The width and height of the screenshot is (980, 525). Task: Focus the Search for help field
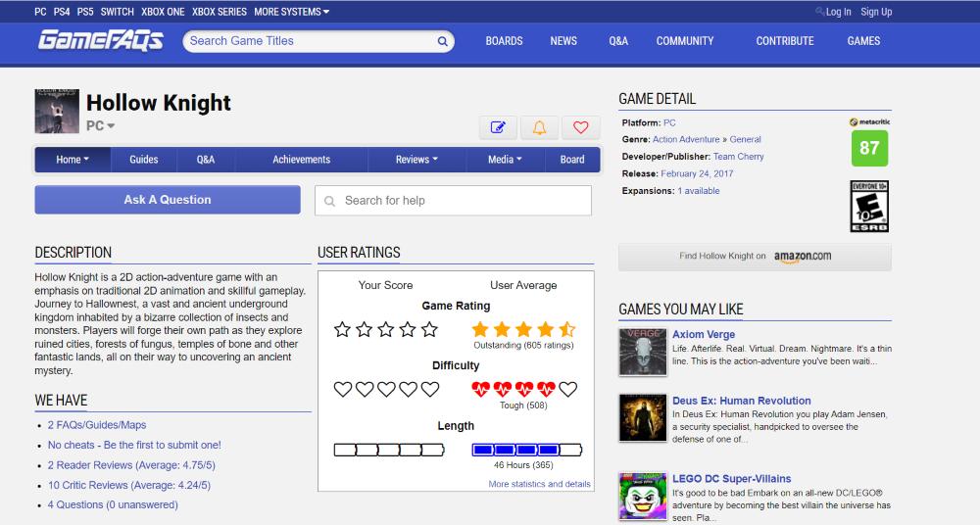coord(453,201)
